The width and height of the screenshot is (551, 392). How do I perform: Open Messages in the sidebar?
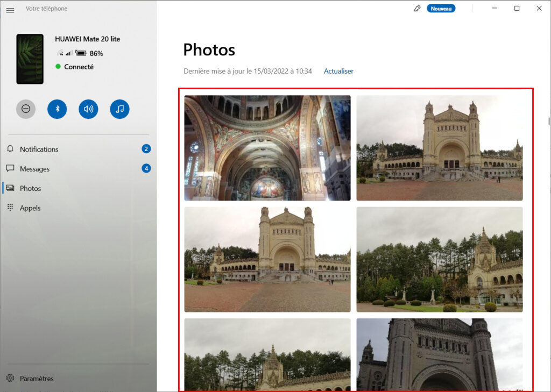tap(79, 169)
